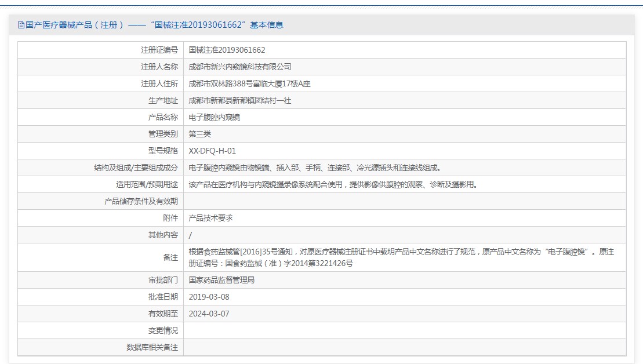Select address 成都市双林路388号富临大厦17楼A座
The width and height of the screenshot is (643, 364).
tap(249, 83)
